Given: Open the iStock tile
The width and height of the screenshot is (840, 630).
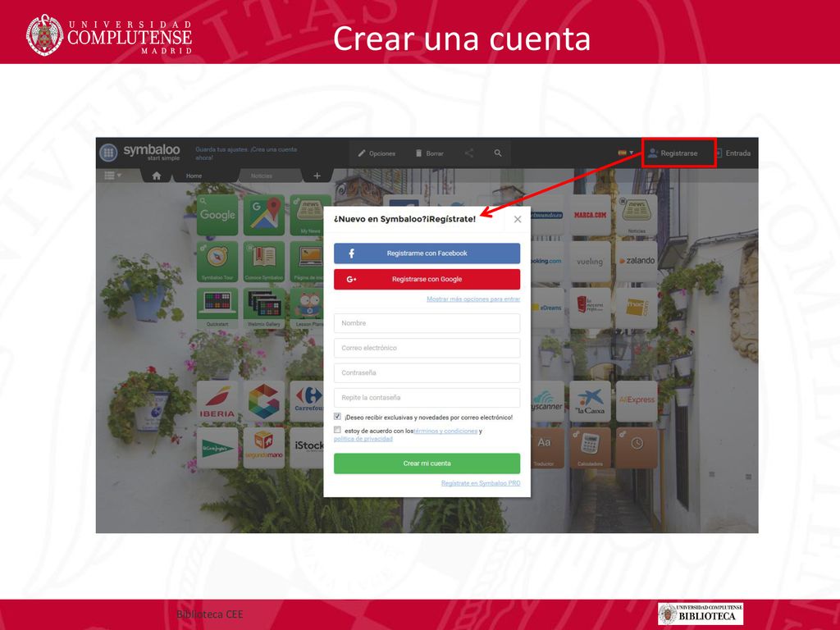Looking at the screenshot, I should (x=307, y=448).
